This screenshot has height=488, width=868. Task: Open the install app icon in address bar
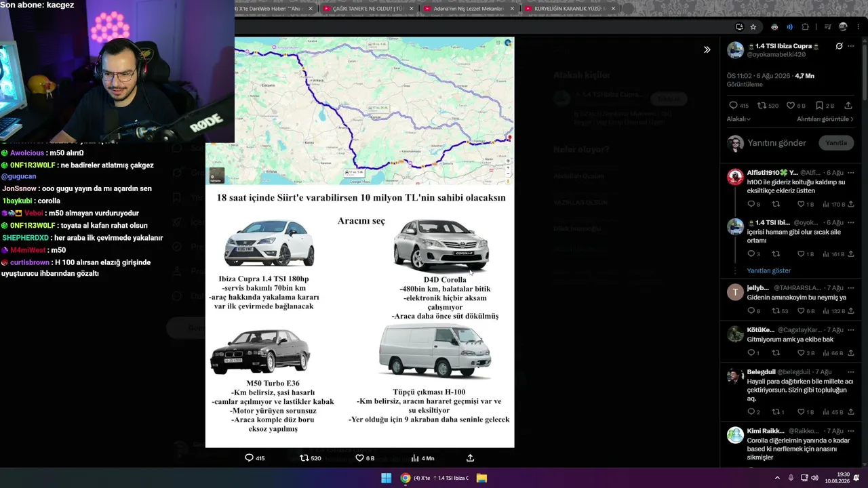[x=739, y=27]
